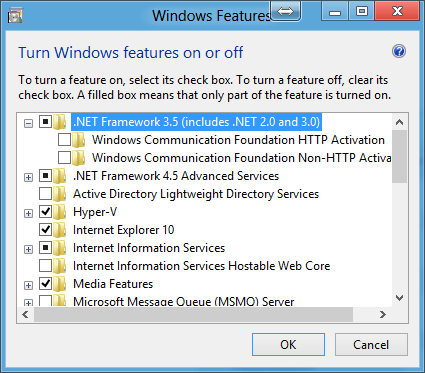
Task: Click folder icon next to Active Directory Lightweight Directory Services
Action: [60, 194]
